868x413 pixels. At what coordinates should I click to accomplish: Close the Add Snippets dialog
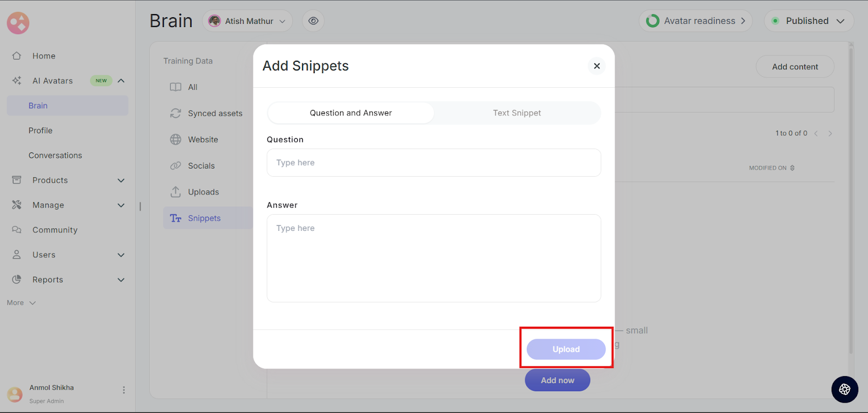click(597, 66)
